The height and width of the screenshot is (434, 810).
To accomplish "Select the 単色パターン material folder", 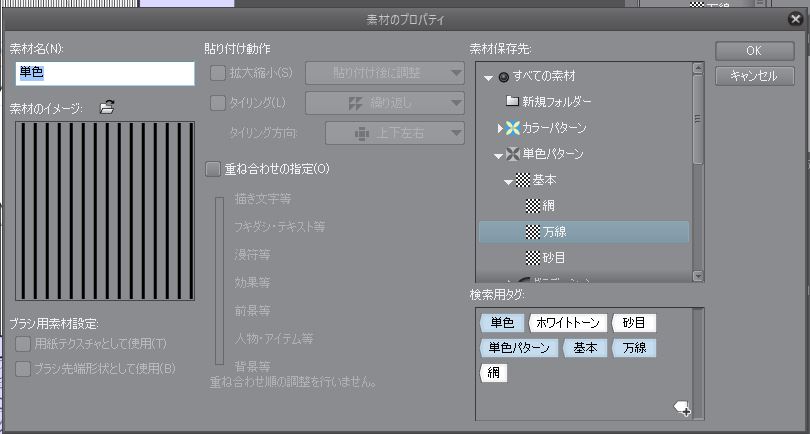I will coord(552,154).
